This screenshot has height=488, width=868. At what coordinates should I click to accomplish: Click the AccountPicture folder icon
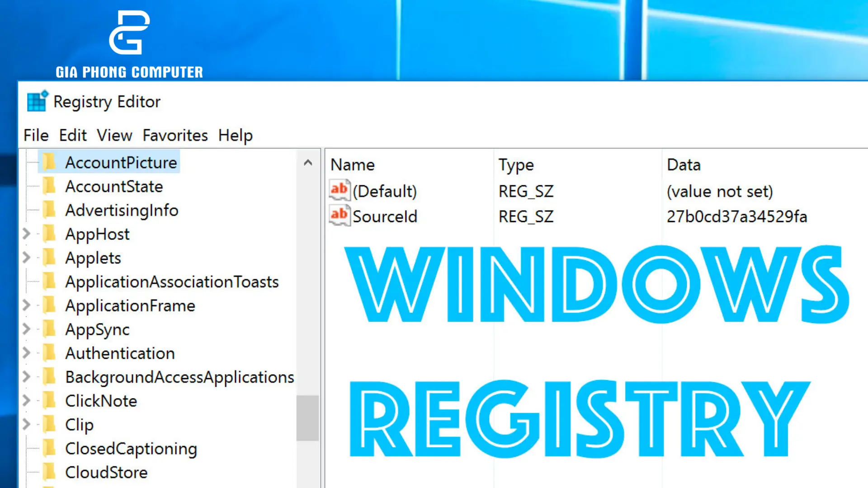click(50, 163)
